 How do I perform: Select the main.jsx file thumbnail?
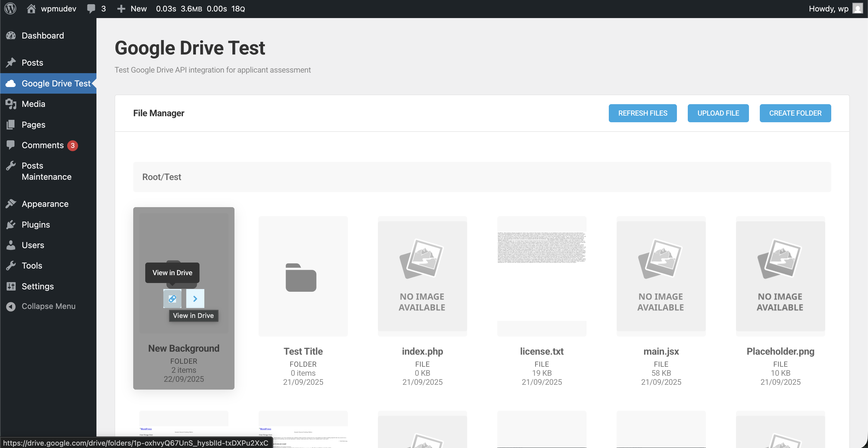(x=661, y=276)
